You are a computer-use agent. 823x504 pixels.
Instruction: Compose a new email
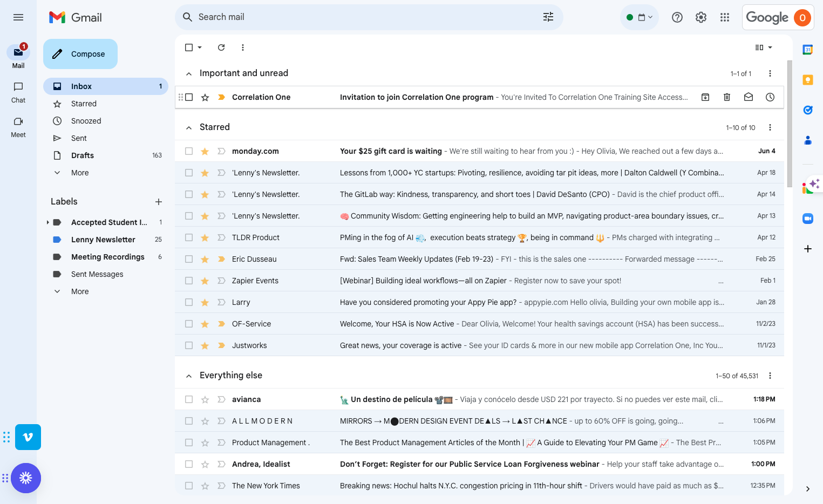pyautogui.click(x=80, y=54)
